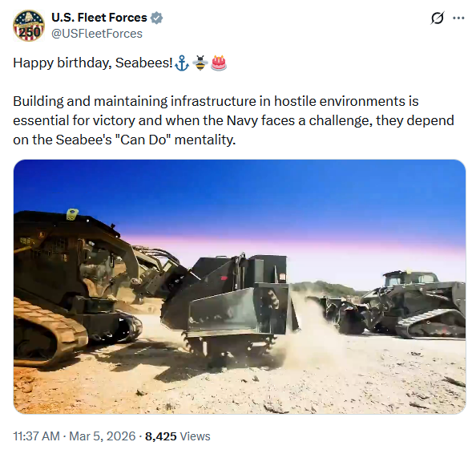Open the attached construction vehicles media
Image resolution: width=476 pixels, height=454 pixels.
[x=240, y=286]
